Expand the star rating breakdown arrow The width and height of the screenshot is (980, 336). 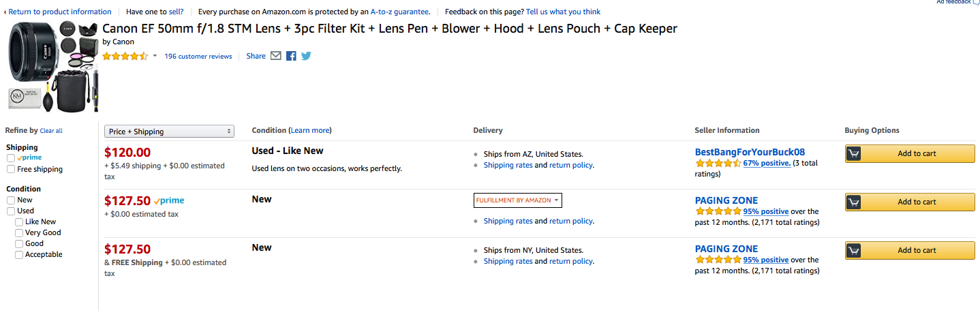point(155,57)
